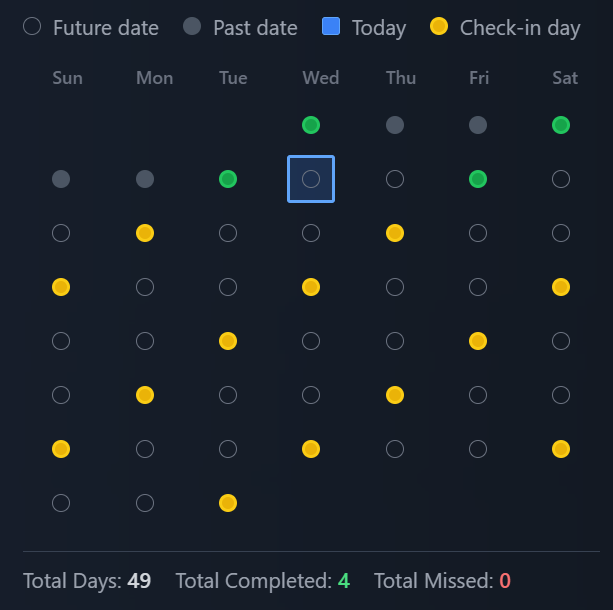Click the Total Completed count
The image size is (613, 610).
343,581
